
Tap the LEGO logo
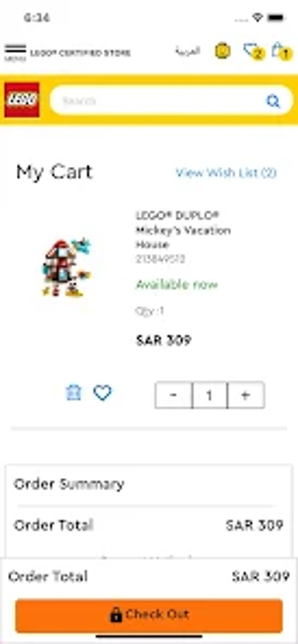pos(22,100)
